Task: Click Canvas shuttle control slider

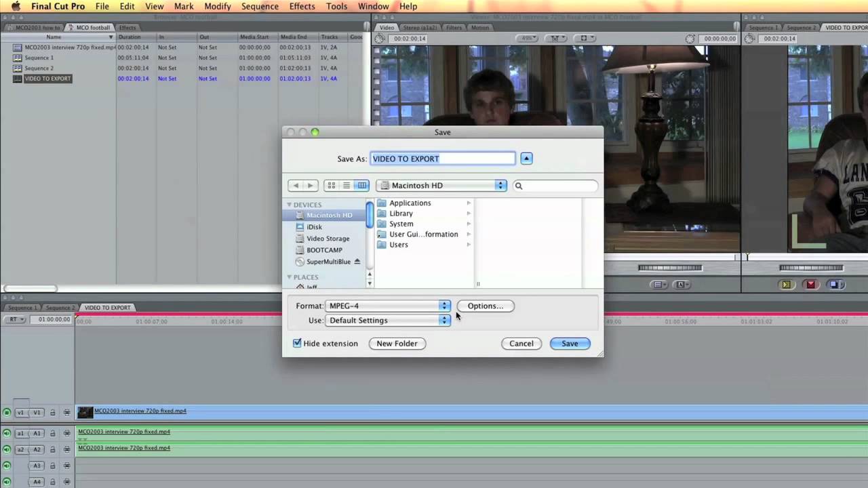Action: (810, 268)
